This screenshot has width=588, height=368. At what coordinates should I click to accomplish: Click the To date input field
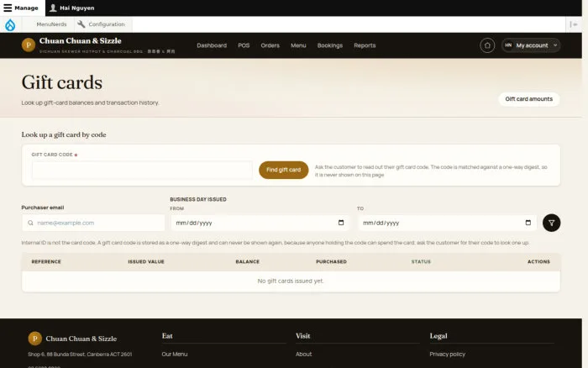[447, 223]
